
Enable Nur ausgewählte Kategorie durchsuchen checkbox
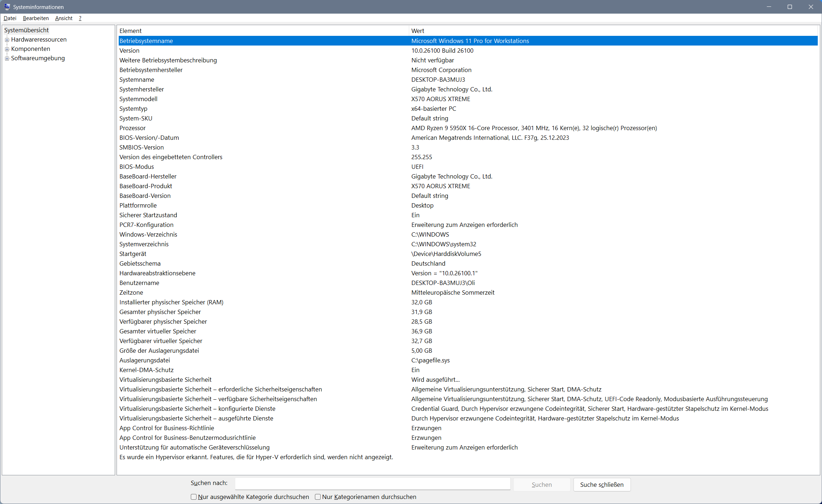coord(194,497)
